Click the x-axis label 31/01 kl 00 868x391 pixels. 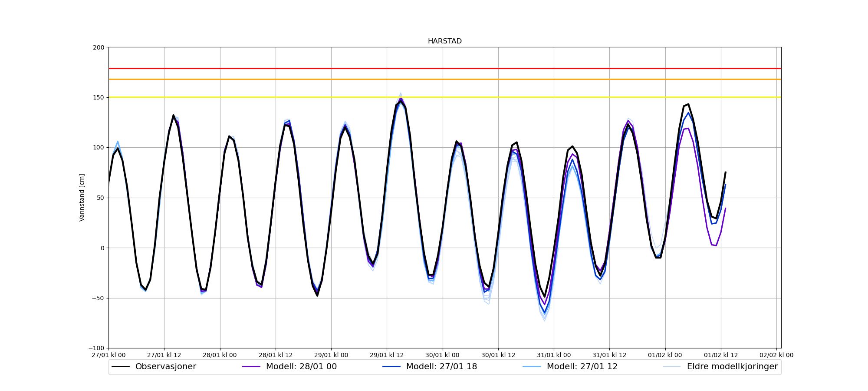click(x=554, y=355)
